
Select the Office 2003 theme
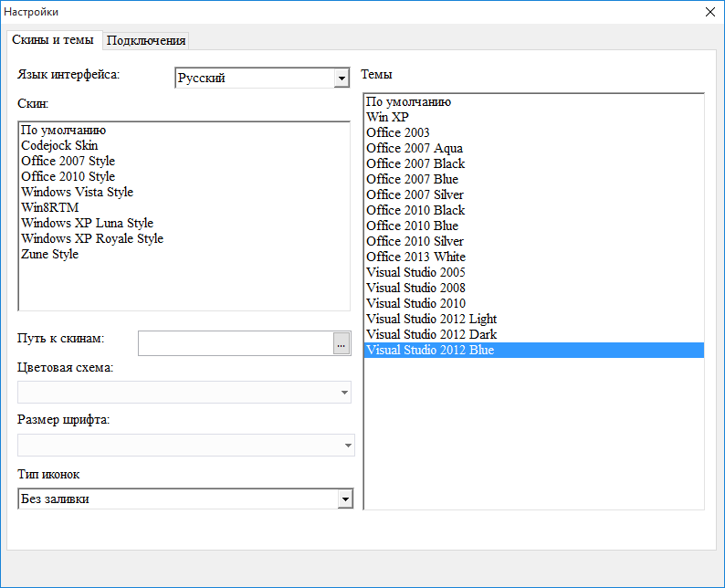[397, 132]
